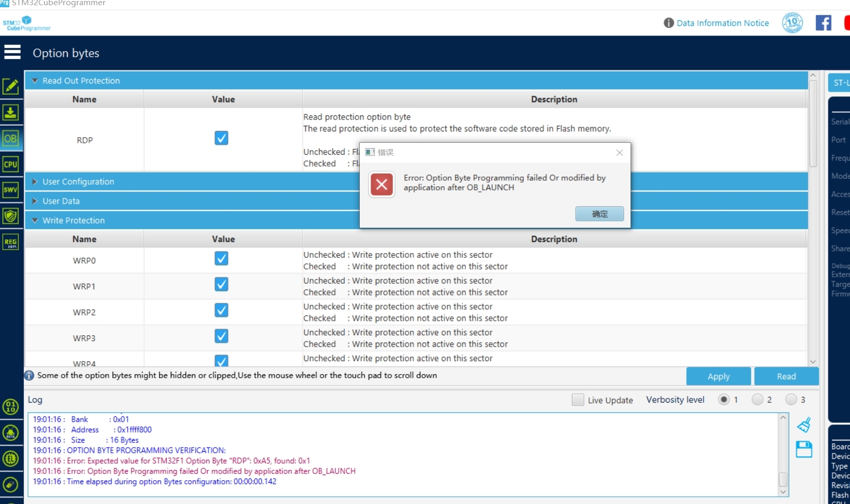The image size is (850, 504).
Task: Click the Read option bytes button
Action: click(x=786, y=376)
